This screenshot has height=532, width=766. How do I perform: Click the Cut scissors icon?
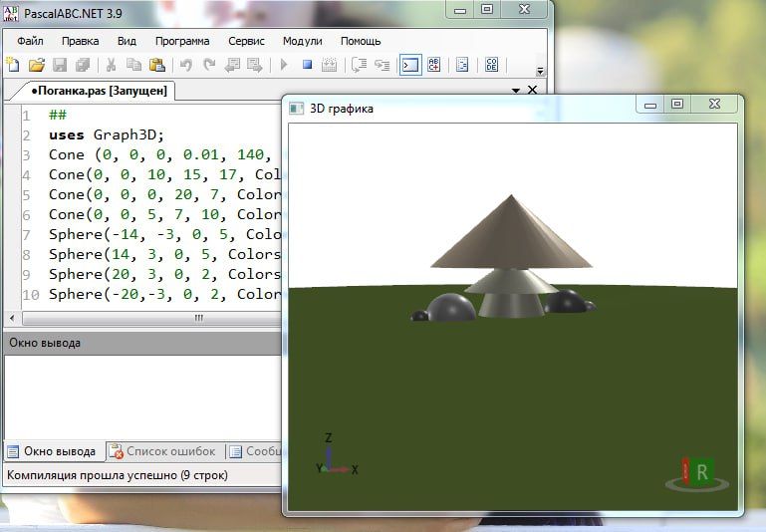[111, 66]
